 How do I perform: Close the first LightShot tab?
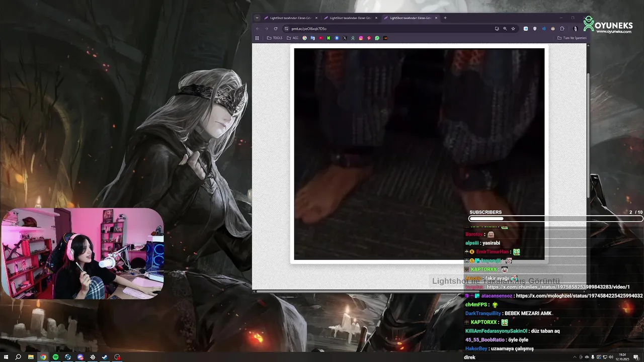316,18
